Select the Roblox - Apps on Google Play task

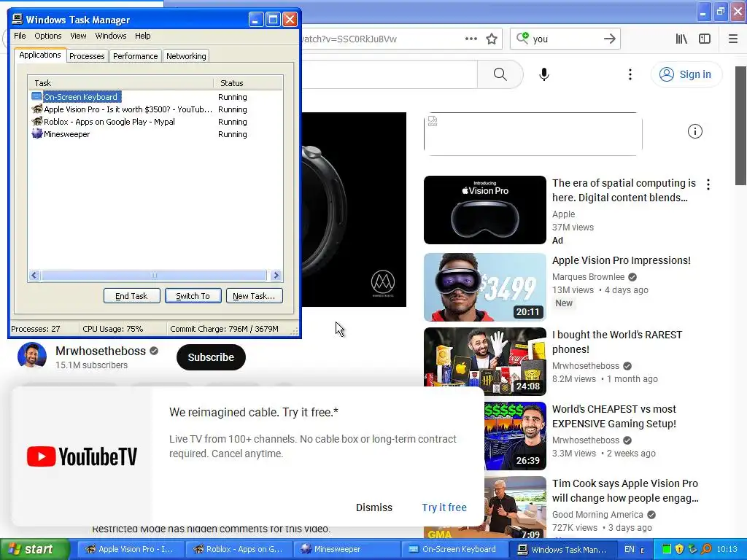coord(155,122)
